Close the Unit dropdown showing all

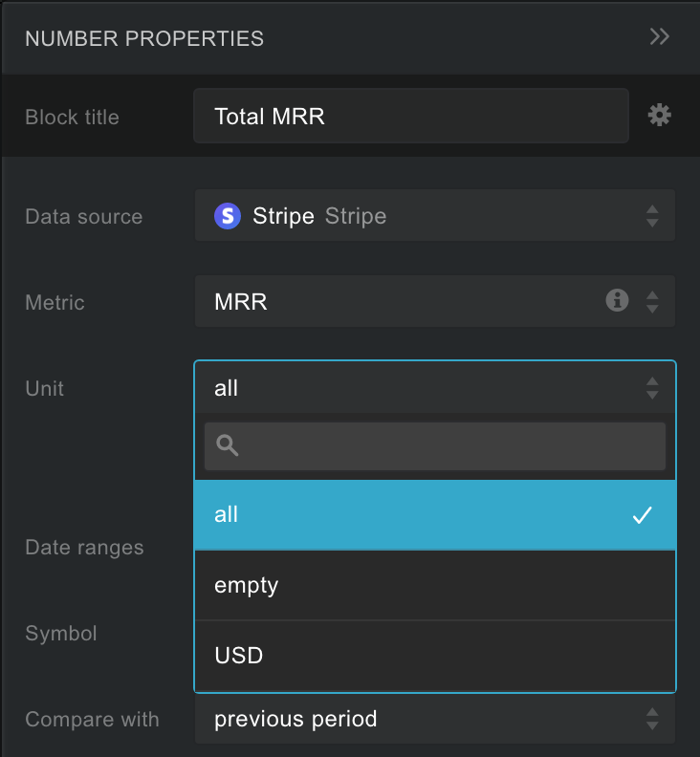click(421, 388)
